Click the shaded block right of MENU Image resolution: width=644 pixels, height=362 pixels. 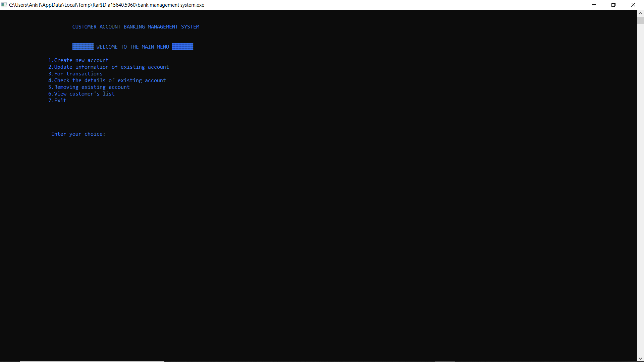[x=182, y=47]
